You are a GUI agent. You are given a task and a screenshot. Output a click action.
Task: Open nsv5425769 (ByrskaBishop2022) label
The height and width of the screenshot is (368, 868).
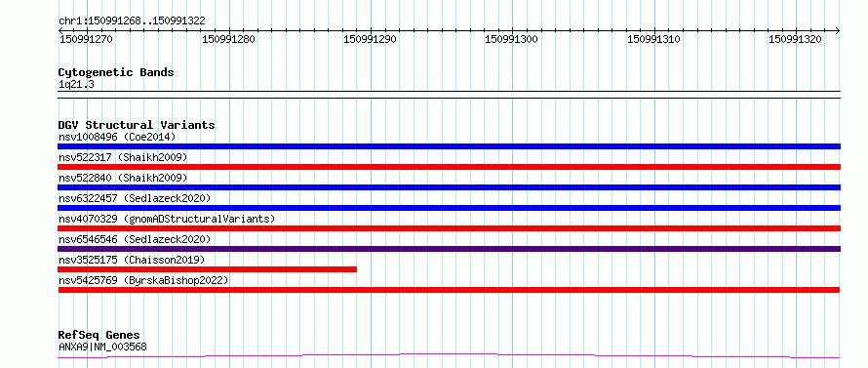(143, 280)
